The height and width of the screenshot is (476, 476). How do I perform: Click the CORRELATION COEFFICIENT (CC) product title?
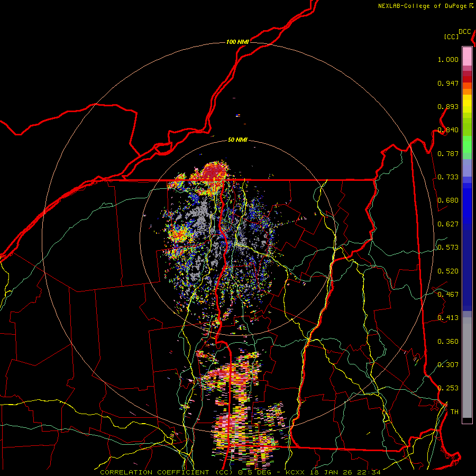tap(167, 472)
